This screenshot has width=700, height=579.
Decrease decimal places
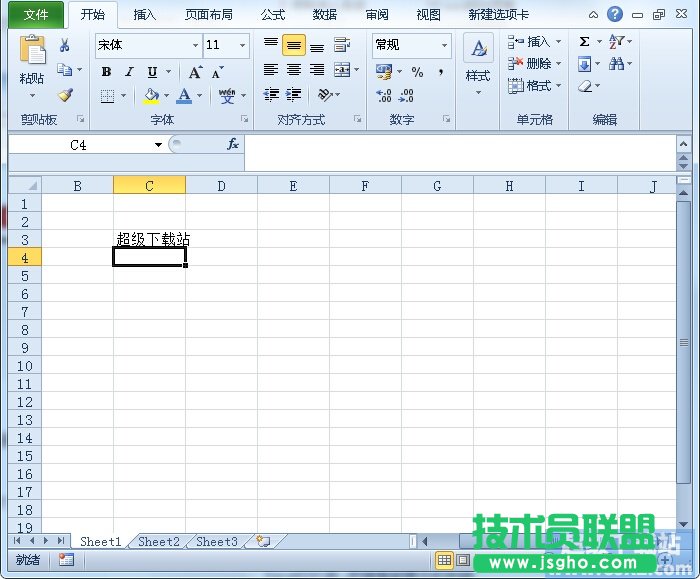(406, 96)
